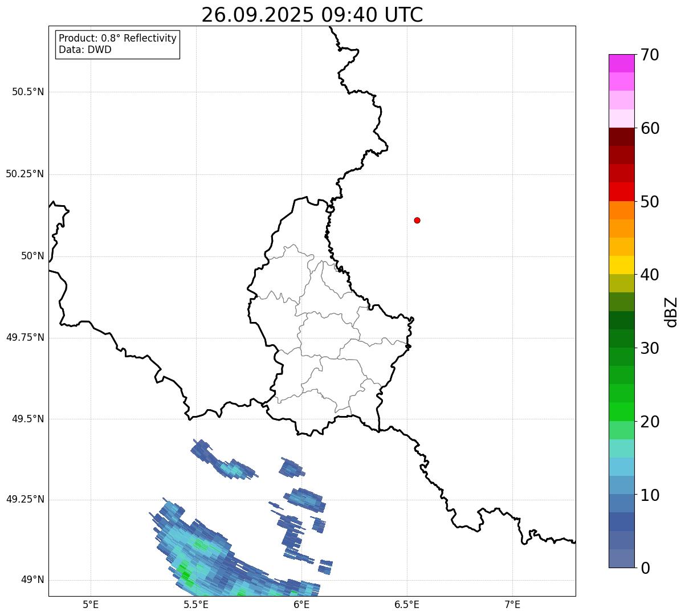Click the colorbar tick label 10
Screen dimensions: 685x616
pyautogui.click(x=650, y=495)
